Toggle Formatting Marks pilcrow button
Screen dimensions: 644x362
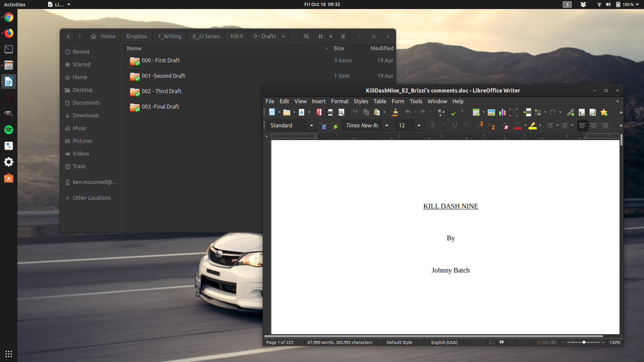(x=463, y=113)
